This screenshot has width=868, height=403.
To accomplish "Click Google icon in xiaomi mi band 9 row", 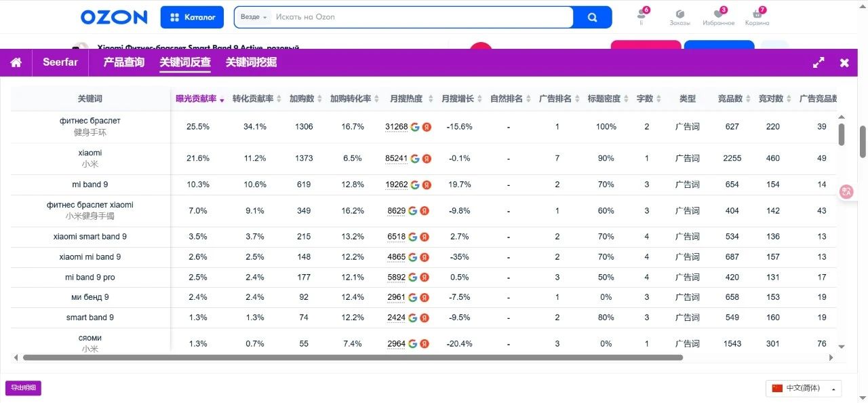I will click(x=412, y=257).
